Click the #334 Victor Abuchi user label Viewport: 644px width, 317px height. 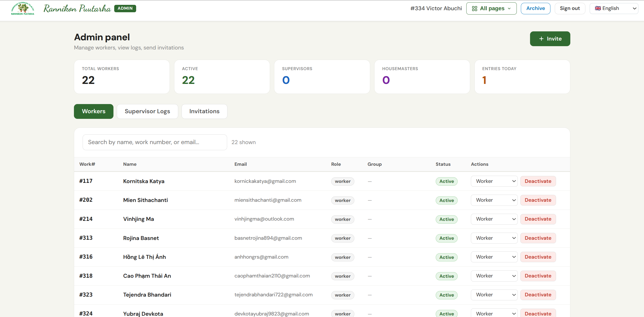click(436, 8)
